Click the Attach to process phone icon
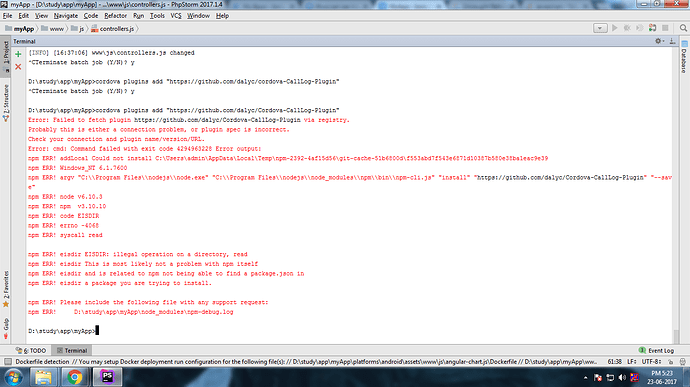 [653, 28]
